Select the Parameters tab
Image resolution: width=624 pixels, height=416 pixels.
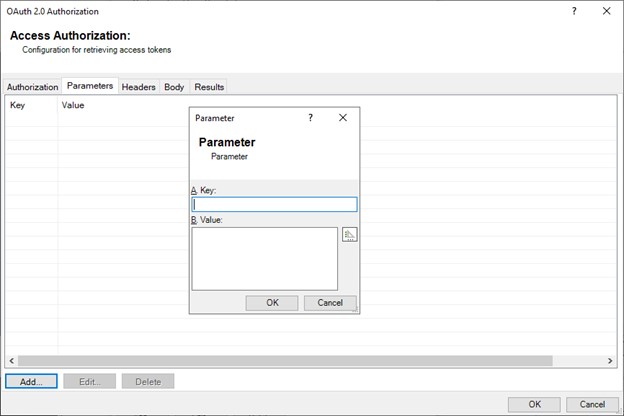[x=90, y=86]
